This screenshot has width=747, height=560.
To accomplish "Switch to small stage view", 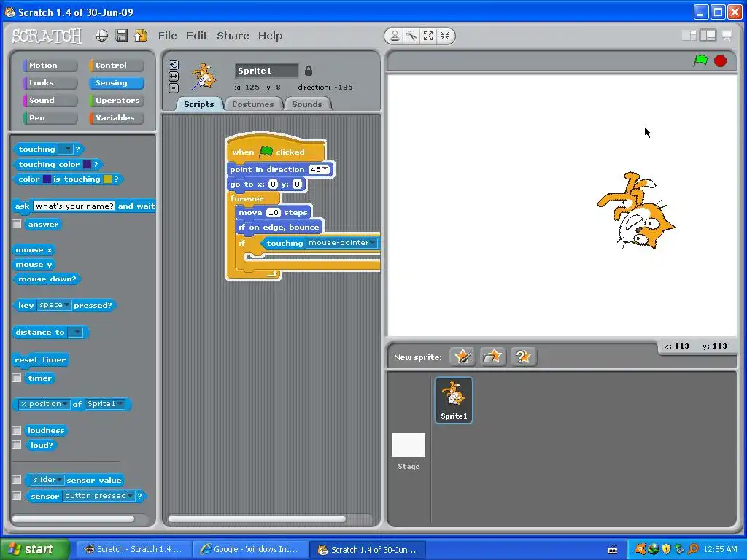I will 689,36.
